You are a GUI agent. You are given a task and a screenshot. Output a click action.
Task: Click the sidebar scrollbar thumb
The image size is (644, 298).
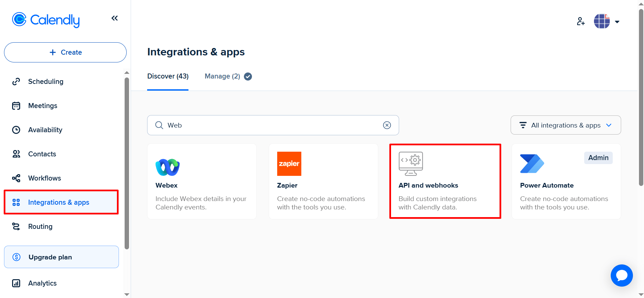[x=127, y=163]
